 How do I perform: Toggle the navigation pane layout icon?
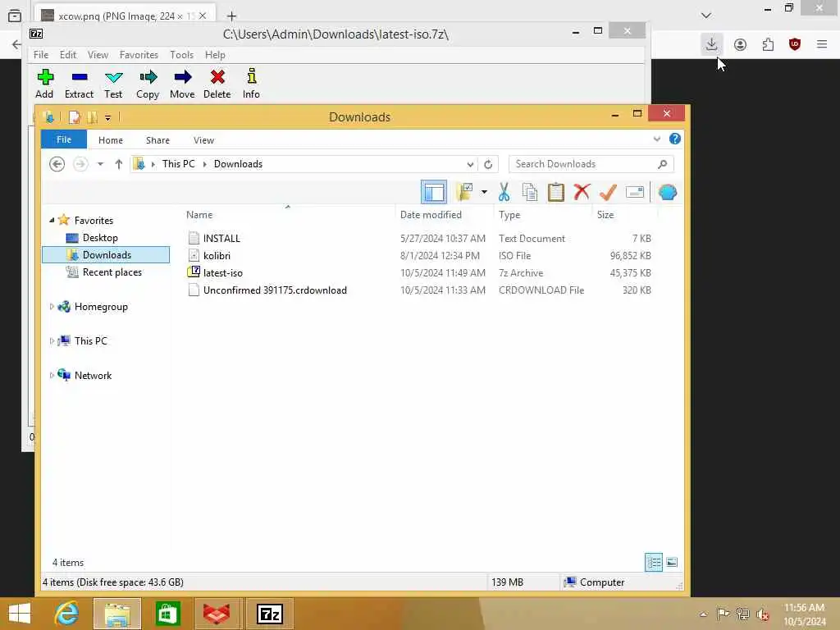point(433,192)
